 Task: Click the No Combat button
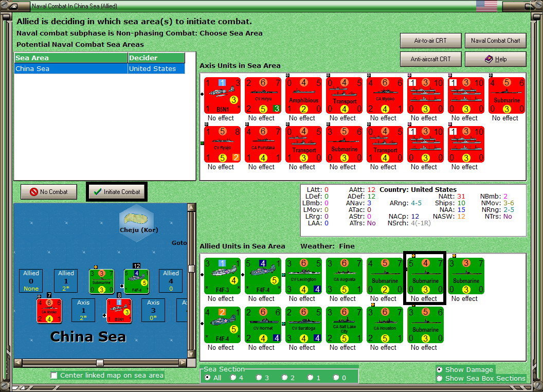click(49, 192)
